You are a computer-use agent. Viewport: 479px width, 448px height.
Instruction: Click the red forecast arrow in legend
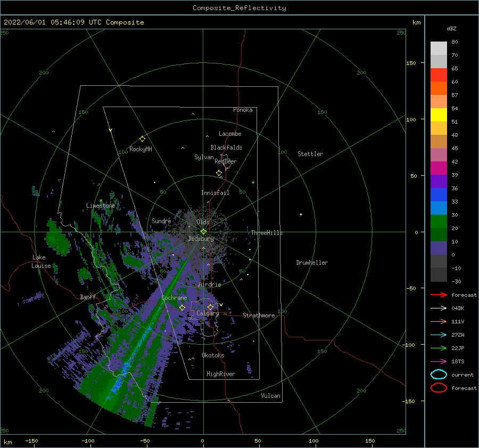(439, 295)
